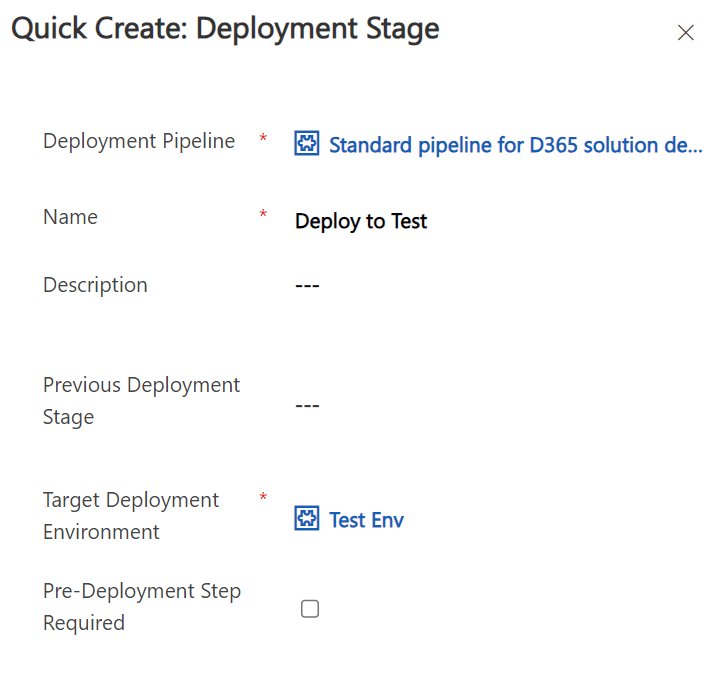This screenshot has height=687, width=724.
Task: Enable the Pre-Deployment Step Required checkbox
Action: [310, 609]
